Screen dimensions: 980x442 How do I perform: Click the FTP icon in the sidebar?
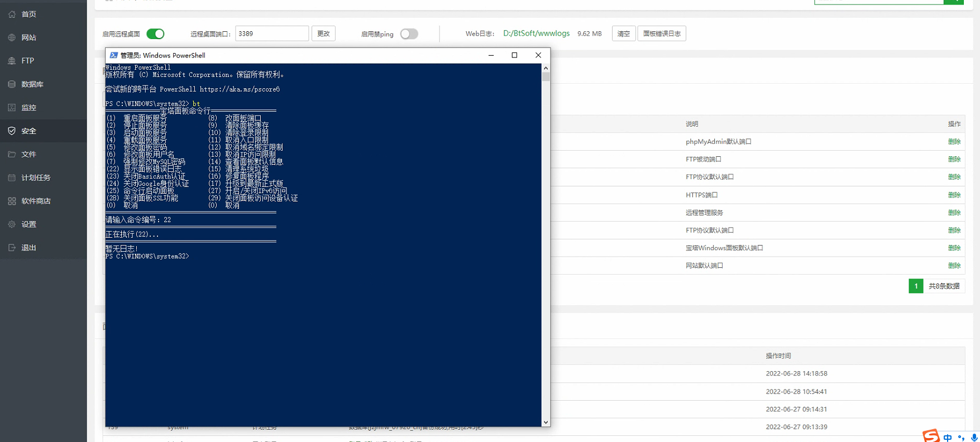[12, 61]
